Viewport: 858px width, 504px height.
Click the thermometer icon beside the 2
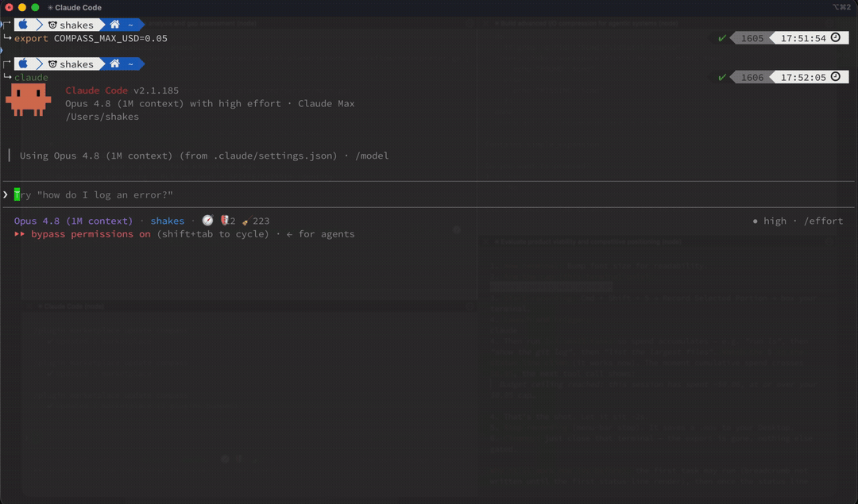224,221
